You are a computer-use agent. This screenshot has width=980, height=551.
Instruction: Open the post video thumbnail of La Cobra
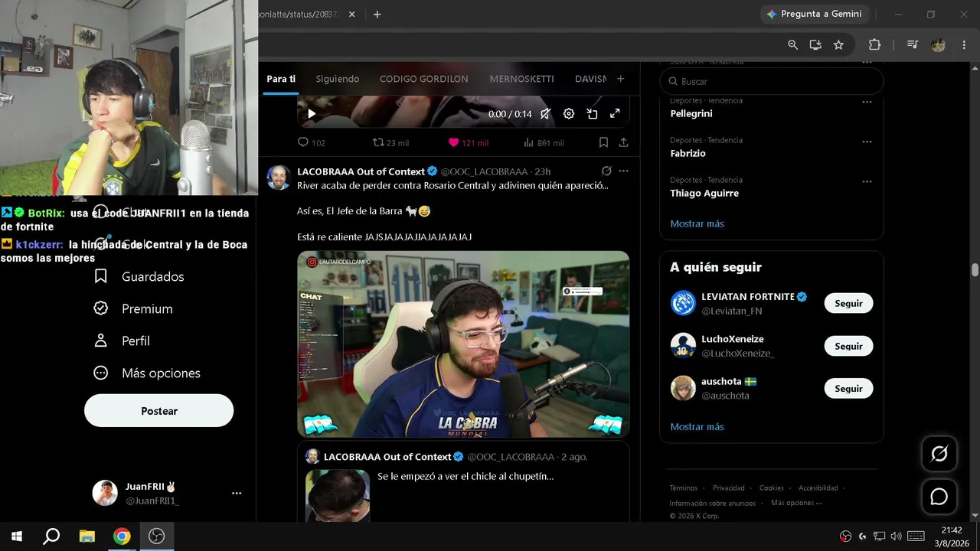(x=463, y=344)
